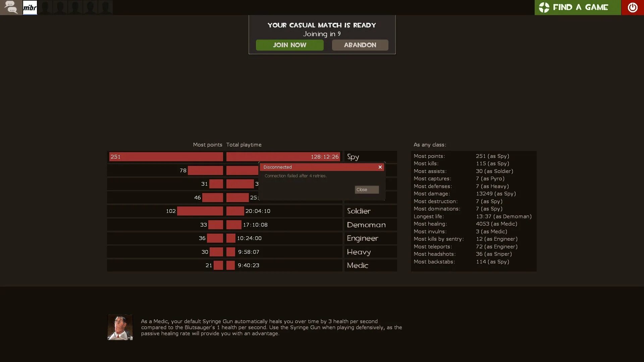644x362 pixels.
Task: Click the mbr icon top left
Action: coord(30,7)
